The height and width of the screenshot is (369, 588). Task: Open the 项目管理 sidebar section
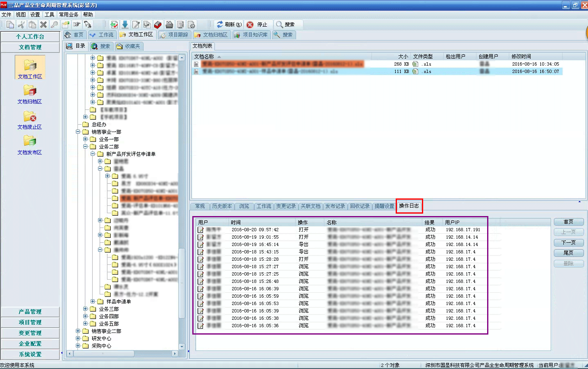(30, 322)
